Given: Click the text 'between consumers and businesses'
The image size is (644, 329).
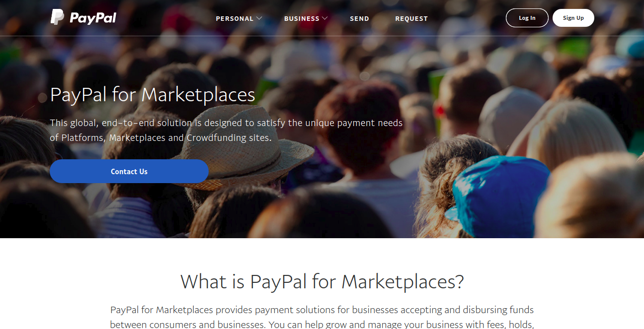Looking at the screenshot, I should pos(186,325).
